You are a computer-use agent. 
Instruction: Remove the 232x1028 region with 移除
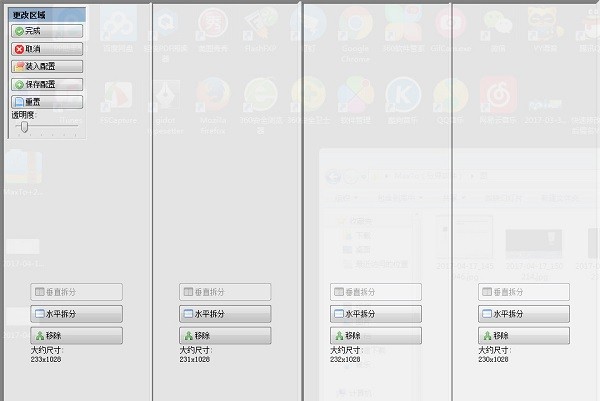[x=376, y=336]
